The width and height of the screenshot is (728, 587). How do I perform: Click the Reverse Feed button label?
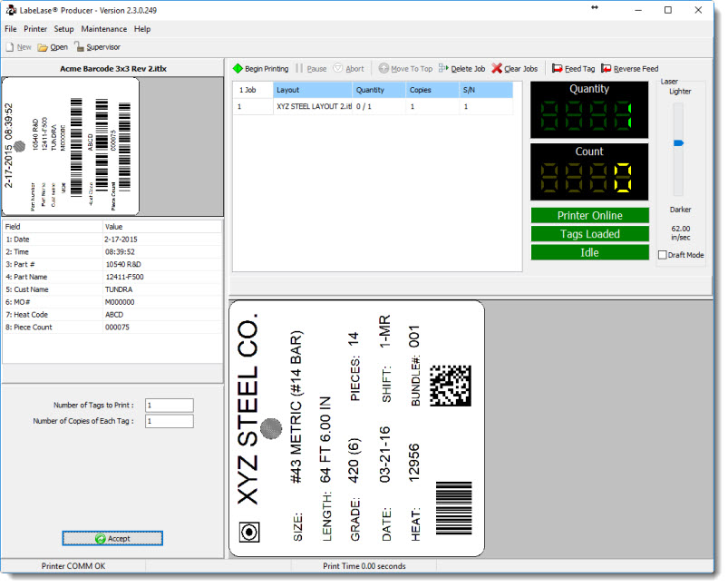636,69
